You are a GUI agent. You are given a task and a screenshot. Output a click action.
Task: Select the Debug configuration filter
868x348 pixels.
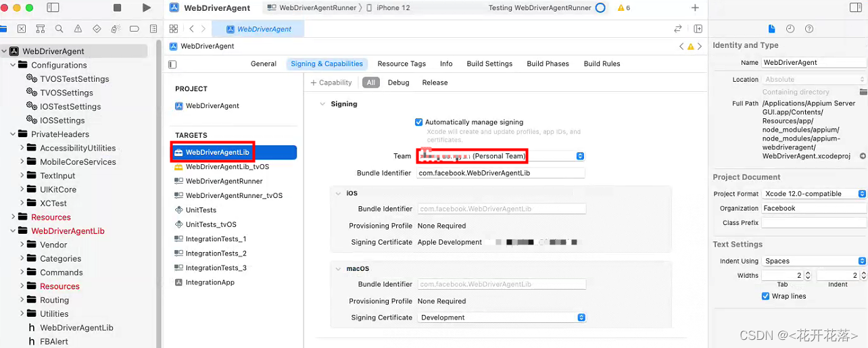pyautogui.click(x=398, y=82)
